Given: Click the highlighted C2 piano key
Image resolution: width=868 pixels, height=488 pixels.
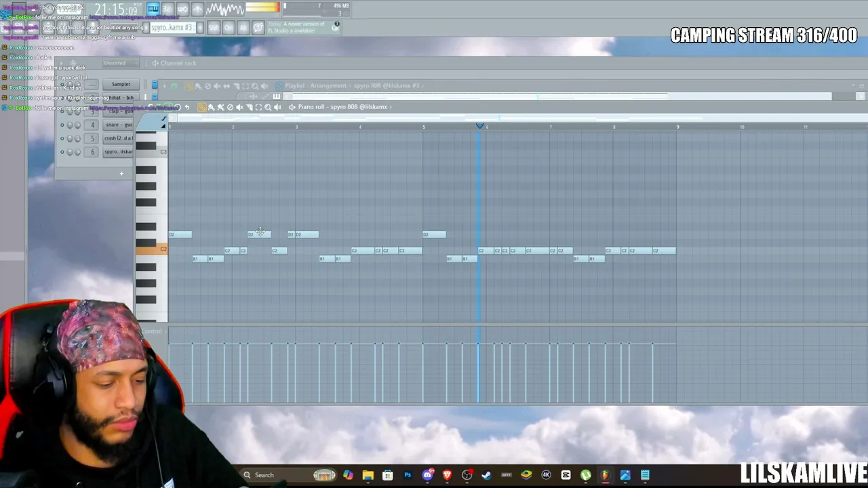Looking at the screenshot, I should point(152,249).
